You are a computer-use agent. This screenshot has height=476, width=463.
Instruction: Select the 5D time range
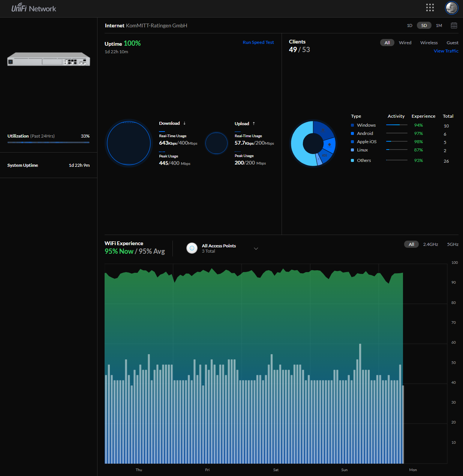pyautogui.click(x=424, y=25)
